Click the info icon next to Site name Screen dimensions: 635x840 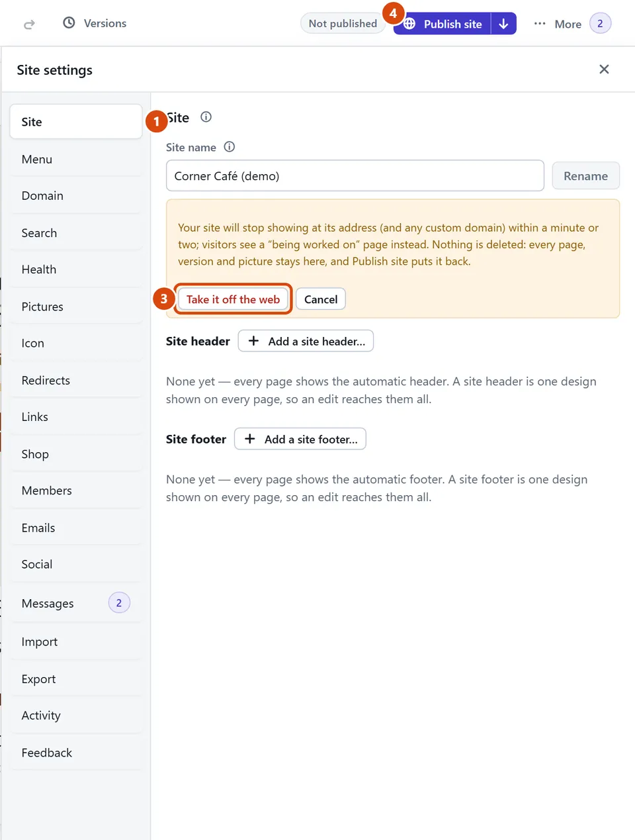pyautogui.click(x=230, y=147)
